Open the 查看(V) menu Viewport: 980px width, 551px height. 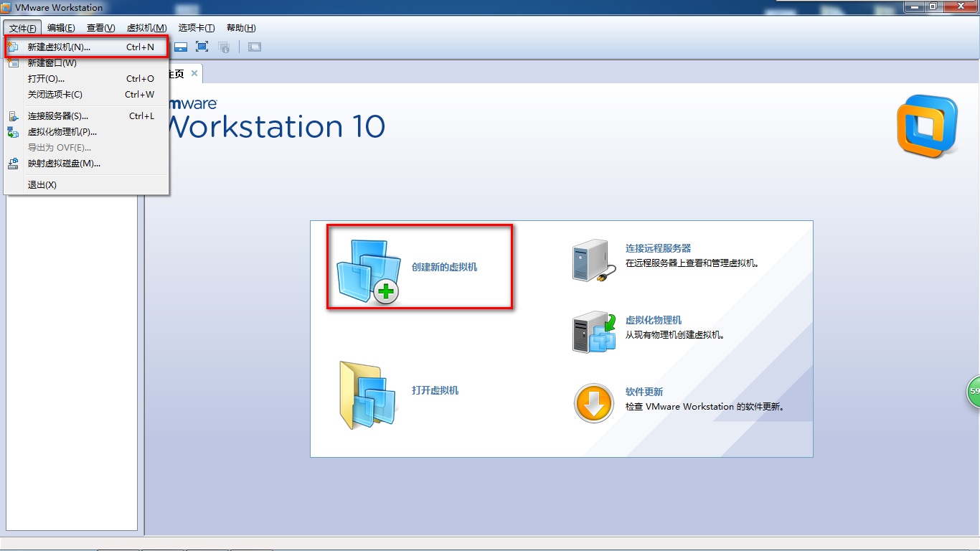tap(100, 28)
